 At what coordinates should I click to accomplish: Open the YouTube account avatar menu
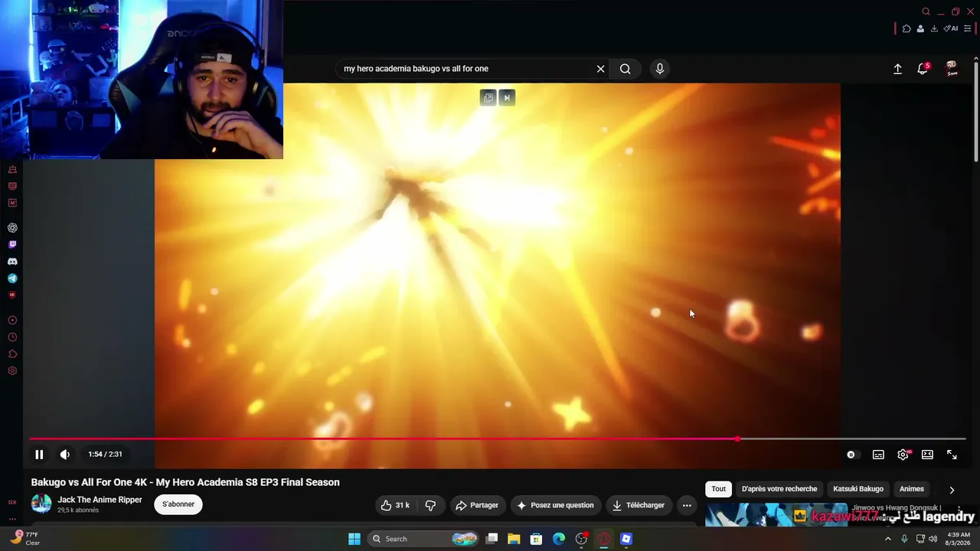coord(952,69)
